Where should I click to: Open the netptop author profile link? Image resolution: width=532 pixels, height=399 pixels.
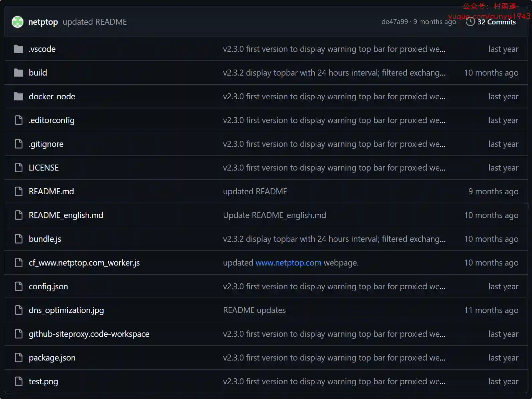(43, 22)
